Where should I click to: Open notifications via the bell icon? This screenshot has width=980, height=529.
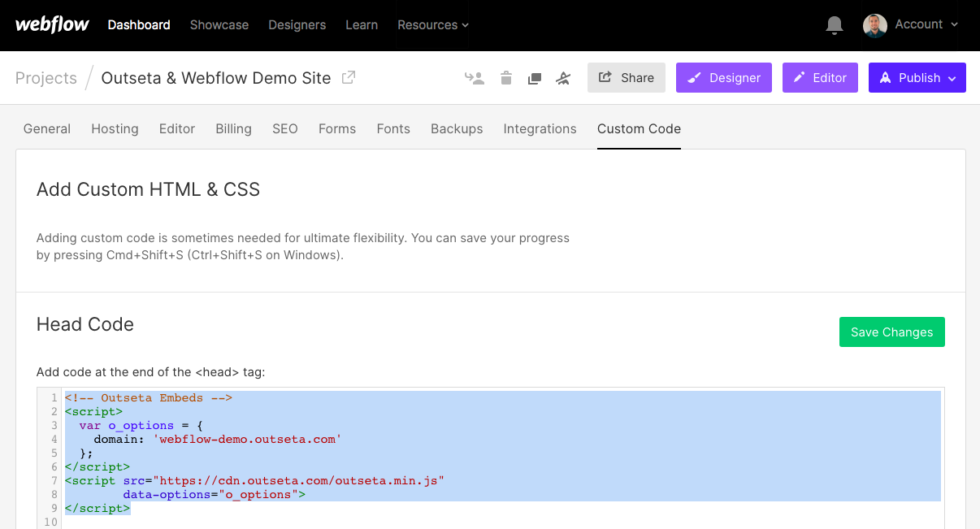[834, 25]
